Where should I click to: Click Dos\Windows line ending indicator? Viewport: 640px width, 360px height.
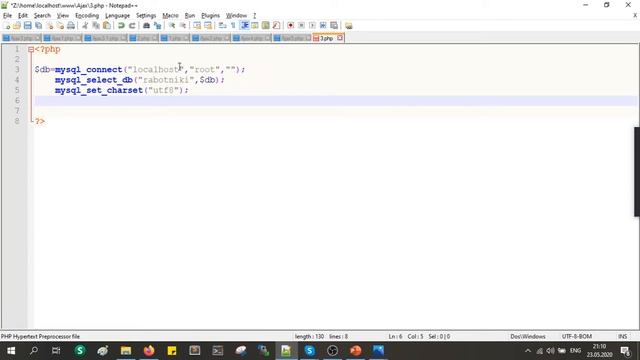[527, 336]
